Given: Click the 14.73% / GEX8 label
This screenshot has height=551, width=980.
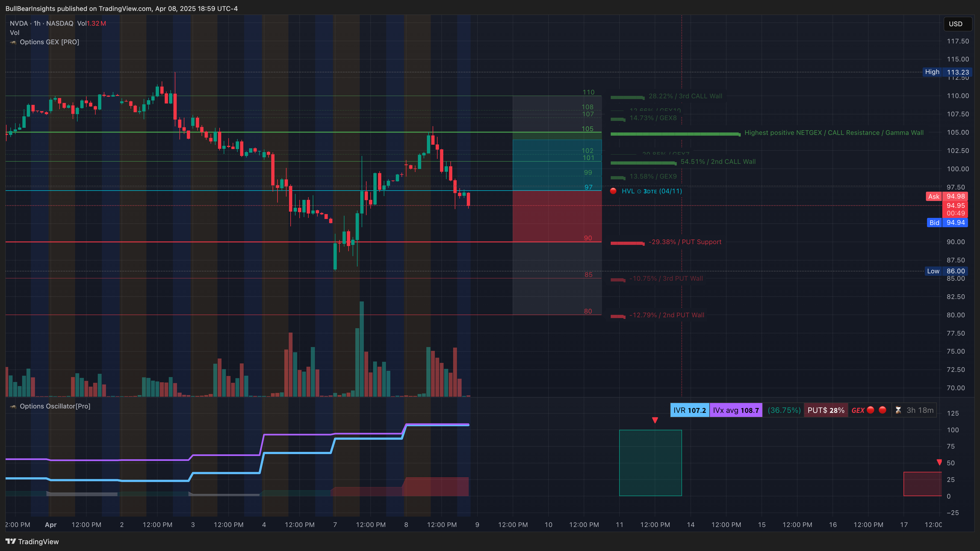Looking at the screenshot, I should pos(653,118).
